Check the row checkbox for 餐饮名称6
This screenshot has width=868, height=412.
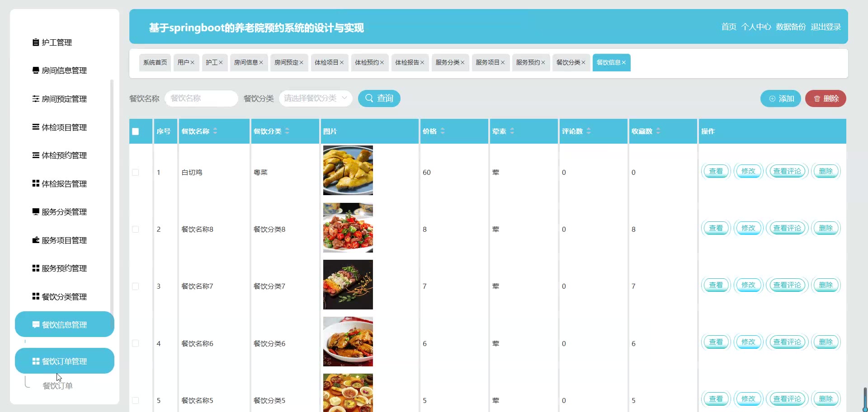click(x=136, y=343)
